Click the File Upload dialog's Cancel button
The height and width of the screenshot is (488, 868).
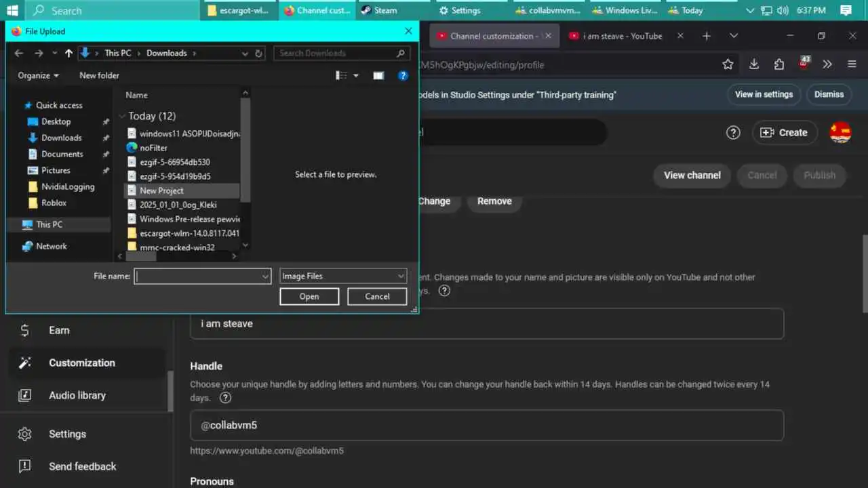pyautogui.click(x=377, y=296)
